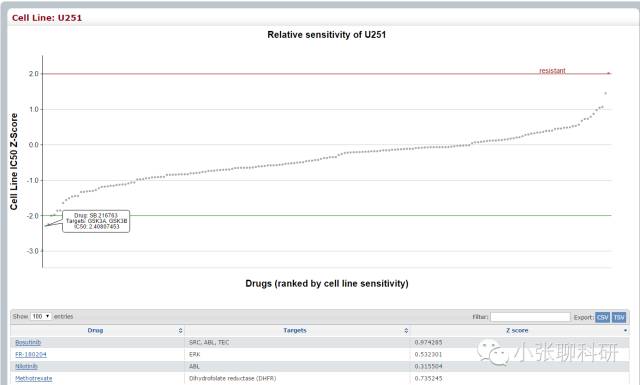This screenshot has width=640, height=385.
Task: Open the Bosutinib drug link
Action: pyautogui.click(x=28, y=342)
